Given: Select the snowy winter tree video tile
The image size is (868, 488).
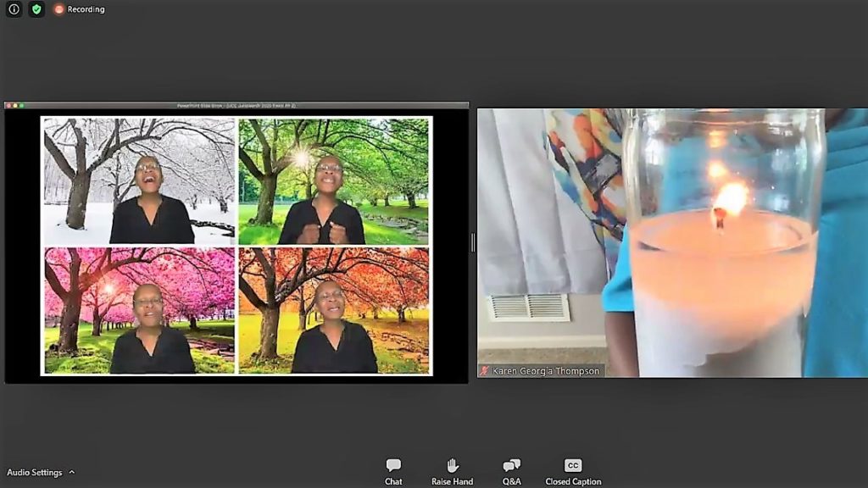Looking at the screenshot, I should [139, 181].
